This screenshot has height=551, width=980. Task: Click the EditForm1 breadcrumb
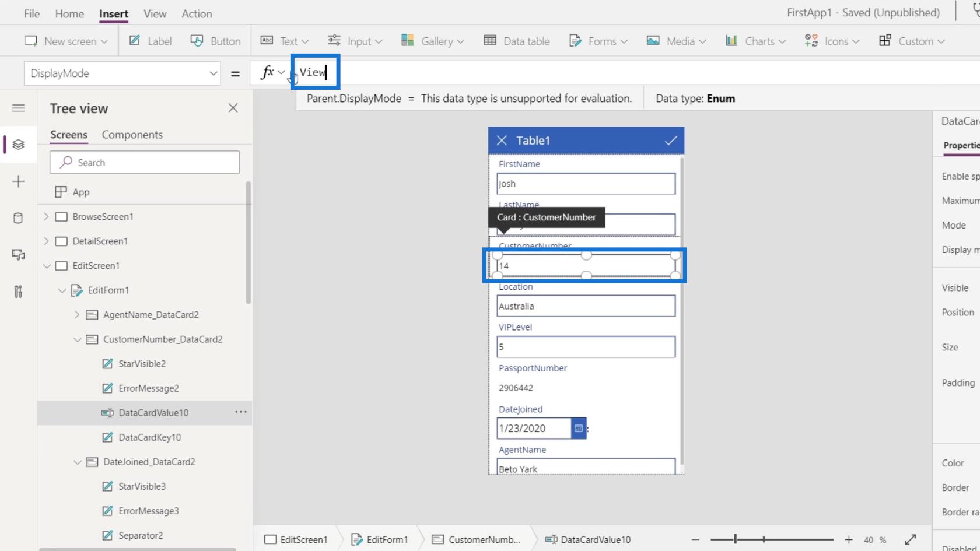380,540
